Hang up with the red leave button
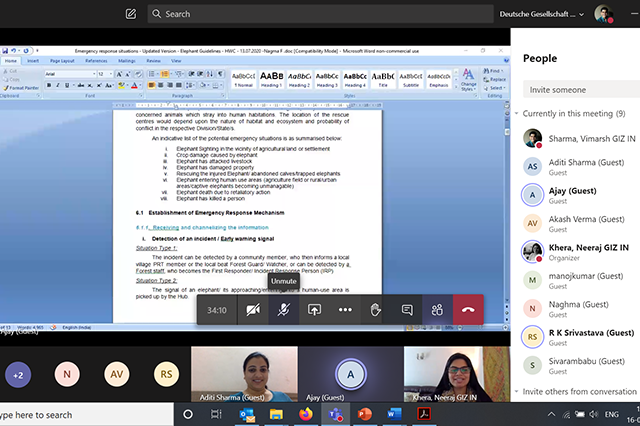Screen dimensions: 640x426 [468, 310]
